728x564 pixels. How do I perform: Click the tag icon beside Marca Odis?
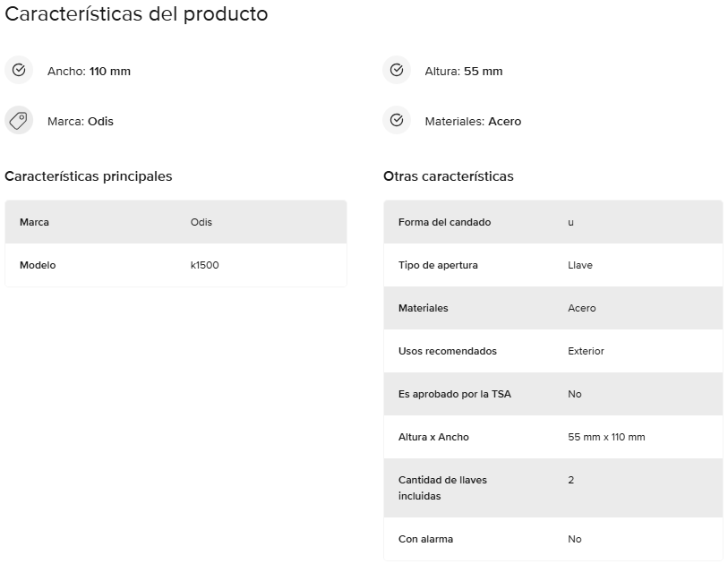click(19, 120)
